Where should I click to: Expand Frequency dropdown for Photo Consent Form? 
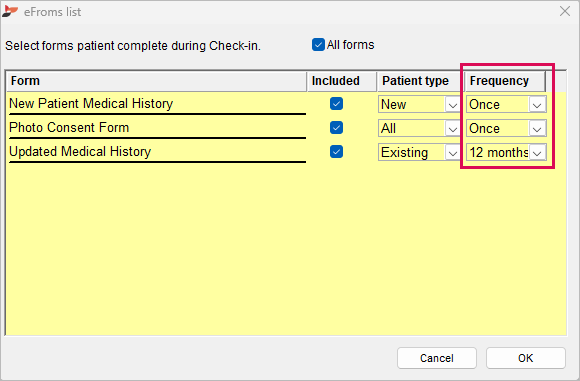tap(506, 128)
